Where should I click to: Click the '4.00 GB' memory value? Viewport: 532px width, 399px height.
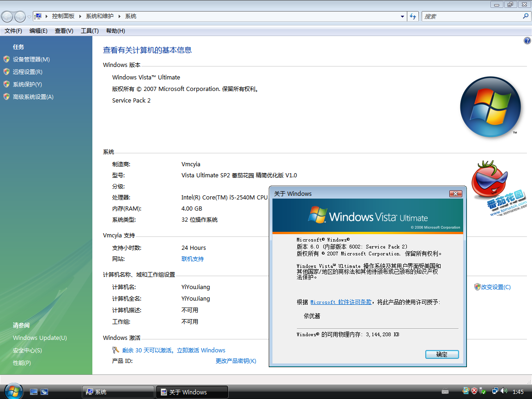click(x=192, y=209)
